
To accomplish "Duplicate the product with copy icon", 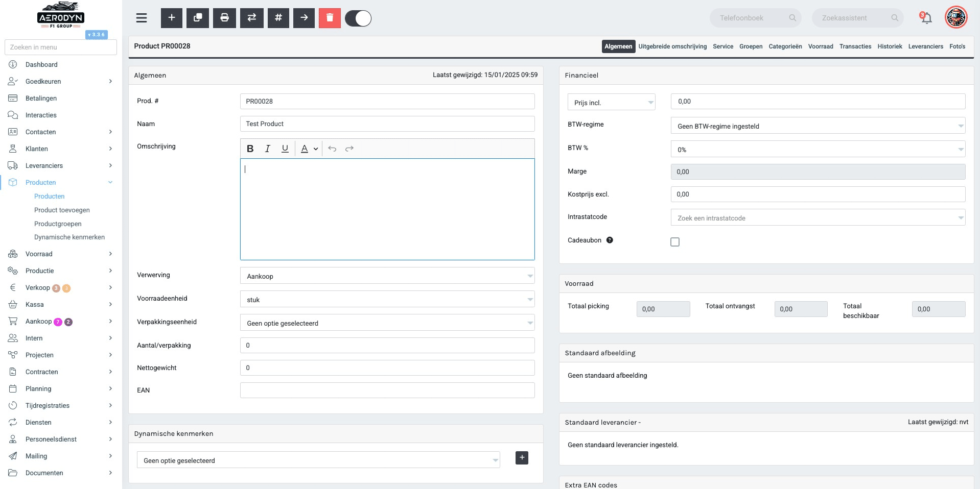I will point(198,18).
